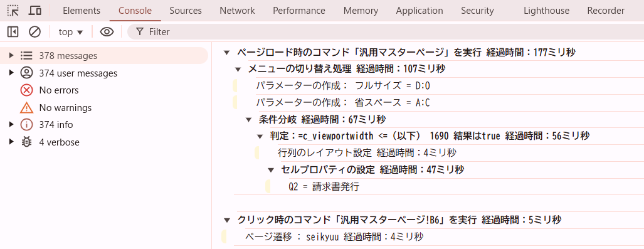Hide the console sidebar panel icon
Screen dimensions: 644x249
coord(13,31)
